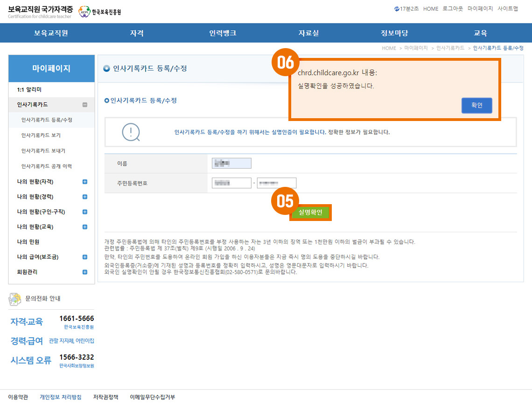Select 인사기록카드 보기 in sidebar
Viewport: 532px width, 420px height.
(41, 135)
